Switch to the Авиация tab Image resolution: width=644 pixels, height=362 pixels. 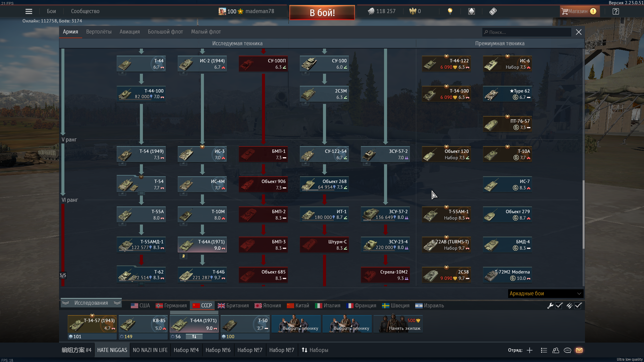tap(130, 32)
